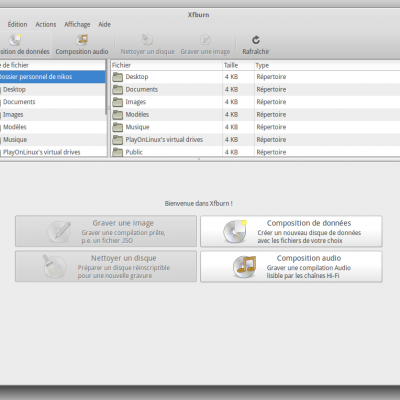This screenshot has height=400, width=400.
Task: Select PlayOnLinux's virtual drives name in file list
Action: pyautogui.click(x=164, y=140)
